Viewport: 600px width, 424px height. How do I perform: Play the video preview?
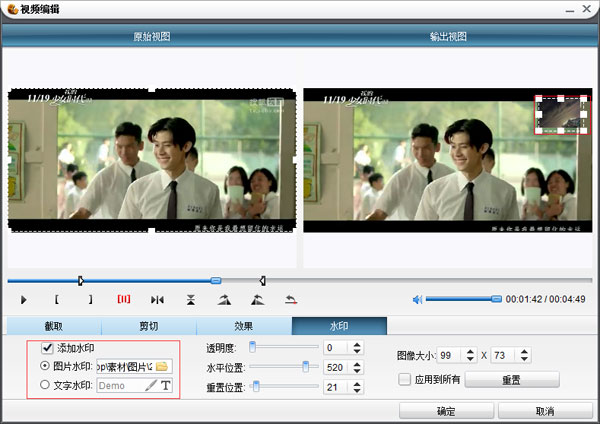coord(23,300)
